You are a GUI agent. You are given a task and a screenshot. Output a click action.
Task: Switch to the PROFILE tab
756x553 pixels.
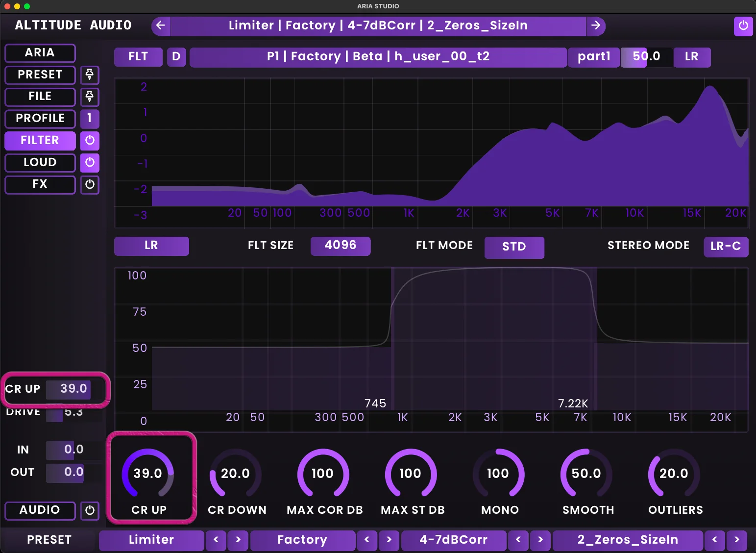[40, 119]
